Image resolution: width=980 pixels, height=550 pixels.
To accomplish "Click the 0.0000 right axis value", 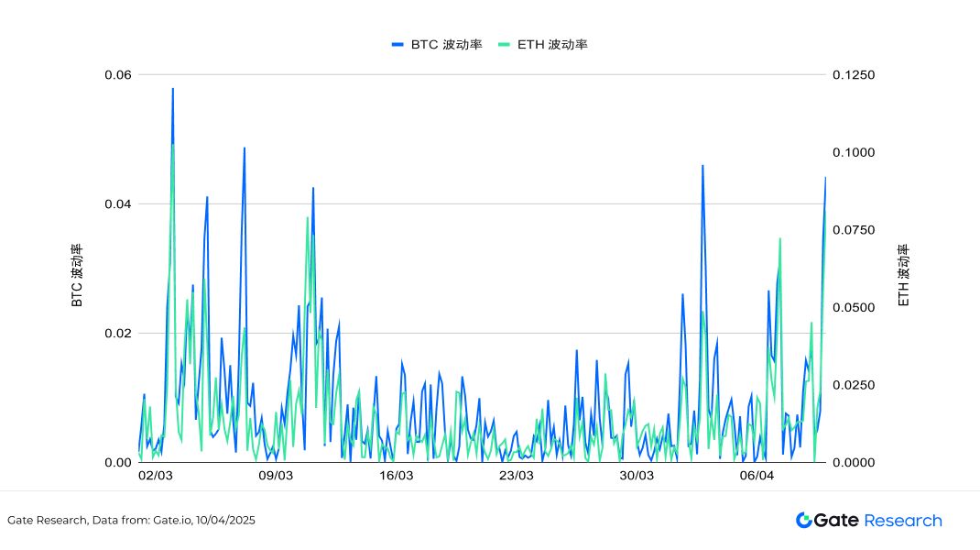I will coord(854,462).
